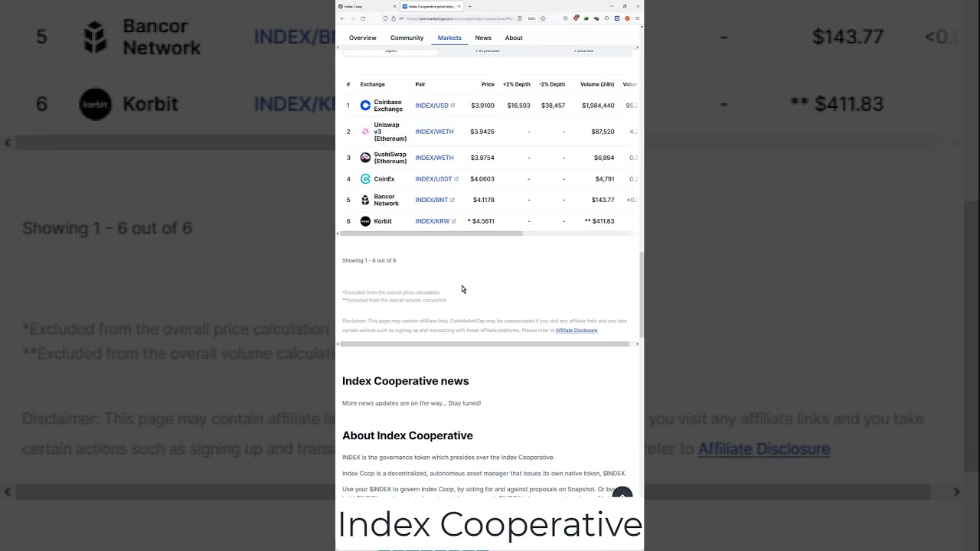The width and height of the screenshot is (980, 551).
Task: Click the About Index Cooperative heading
Action: (x=407, y=435)
